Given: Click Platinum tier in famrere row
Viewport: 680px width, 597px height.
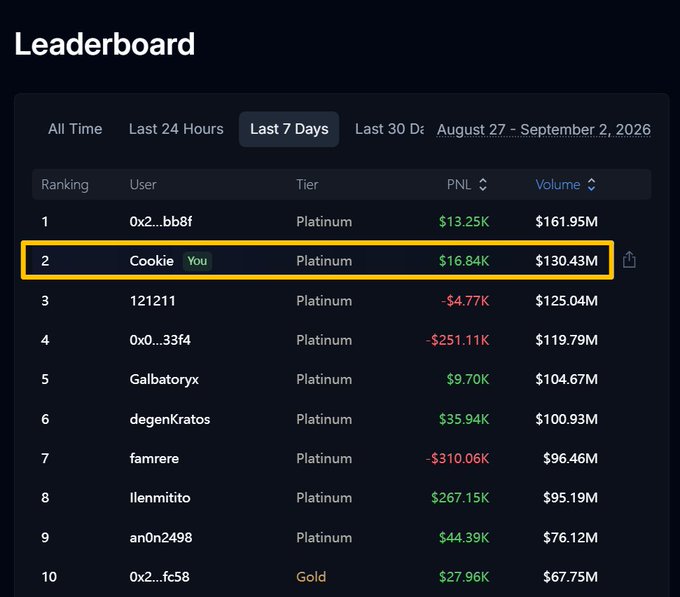Looking at the screenshot, I should pos(324,458).
